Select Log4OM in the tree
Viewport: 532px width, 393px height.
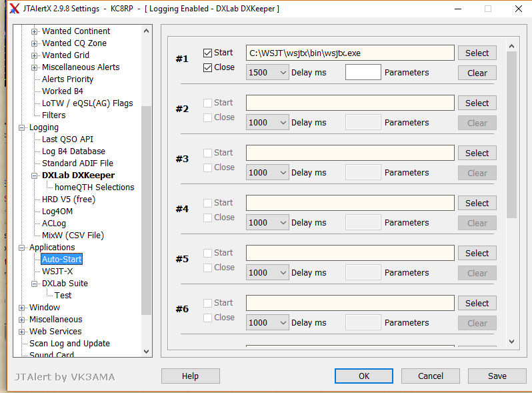[57, 212]
